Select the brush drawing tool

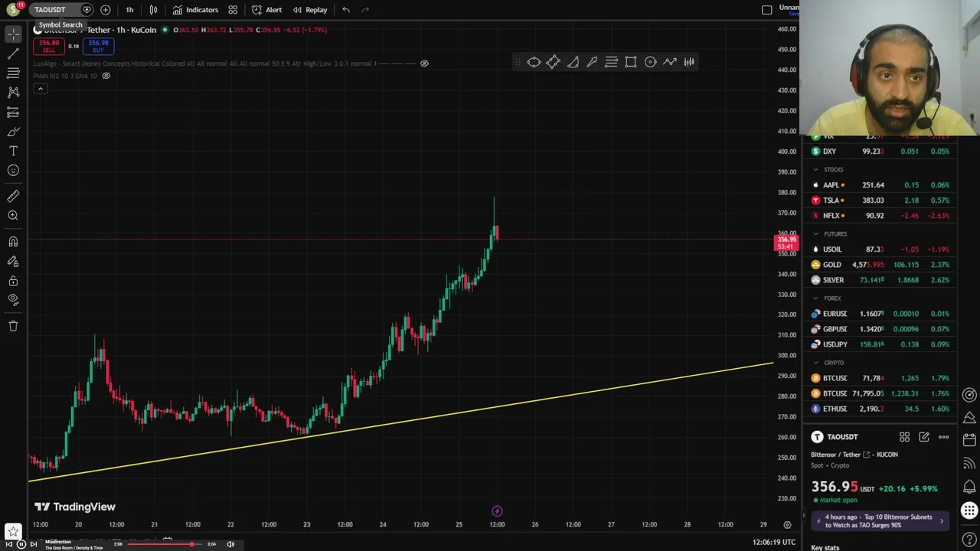pos(13,132)
